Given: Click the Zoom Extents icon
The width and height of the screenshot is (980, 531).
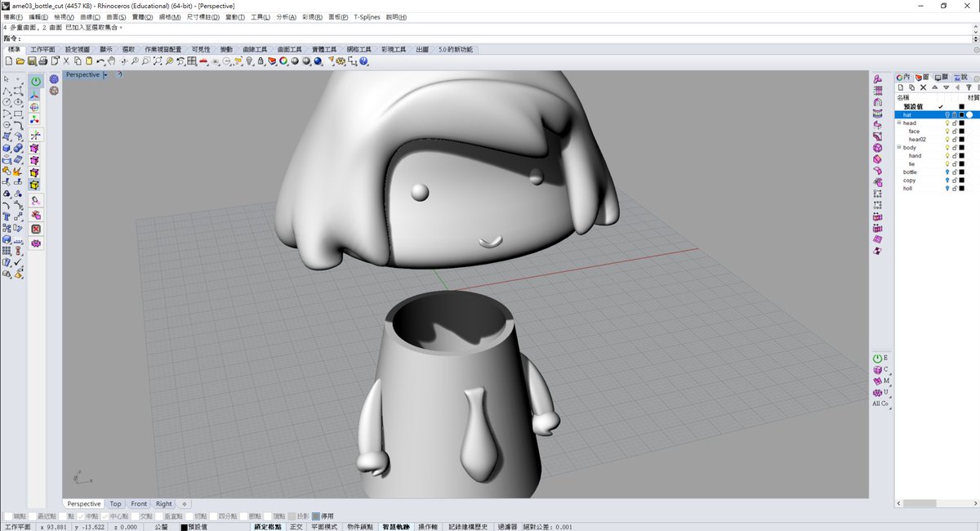Looking at the screenshot, I should [x=158, y=60].
